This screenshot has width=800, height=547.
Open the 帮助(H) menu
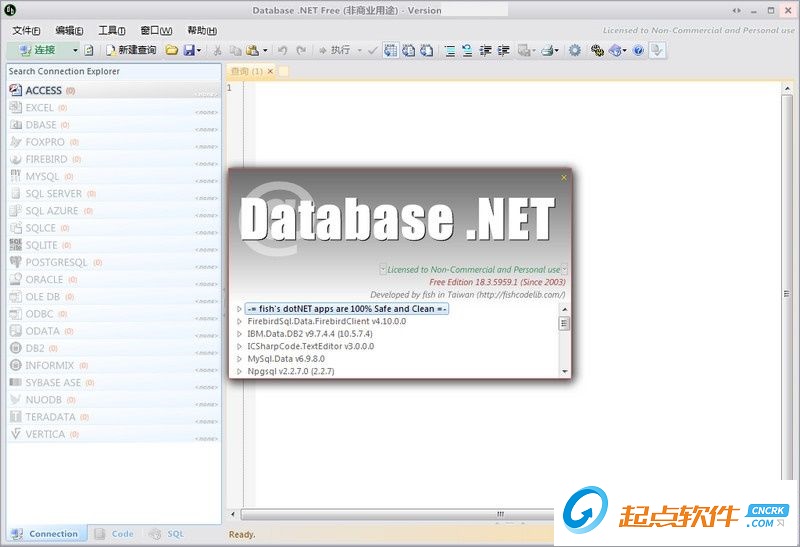click(x=202, y=31)
